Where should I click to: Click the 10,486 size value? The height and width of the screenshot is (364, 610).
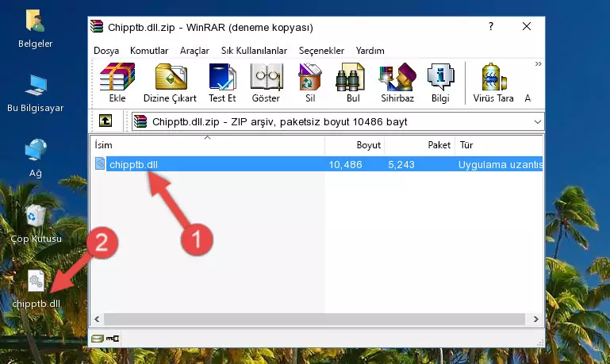pyautogui.click(x=346, y=165)
